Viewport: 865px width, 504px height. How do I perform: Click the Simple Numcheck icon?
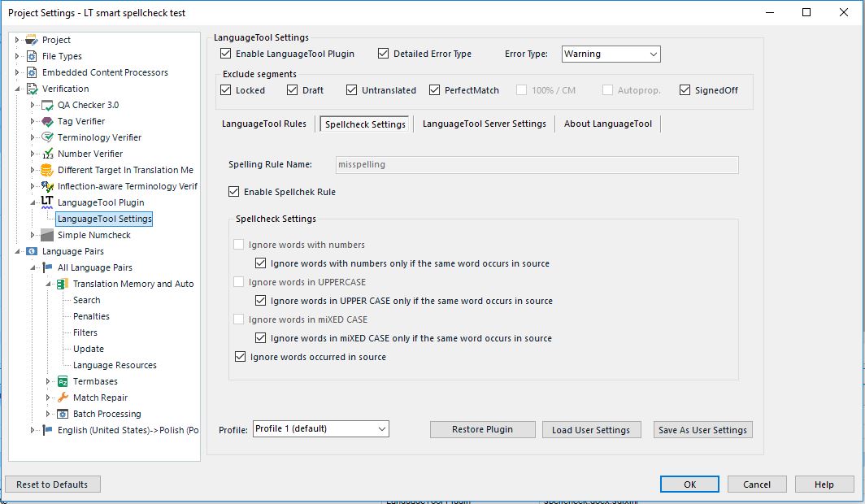46,235
